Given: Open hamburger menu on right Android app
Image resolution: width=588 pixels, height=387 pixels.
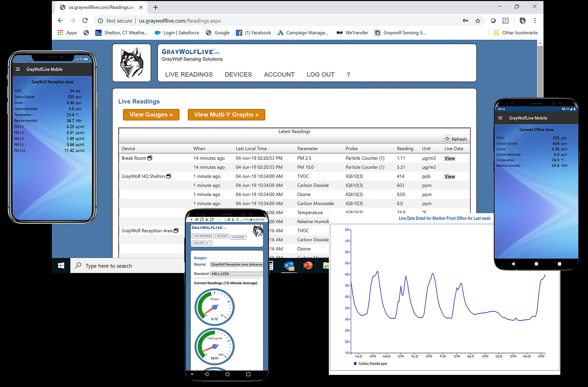Looking at the screenshot, I should pyautogui.click(x=500, y=118).
